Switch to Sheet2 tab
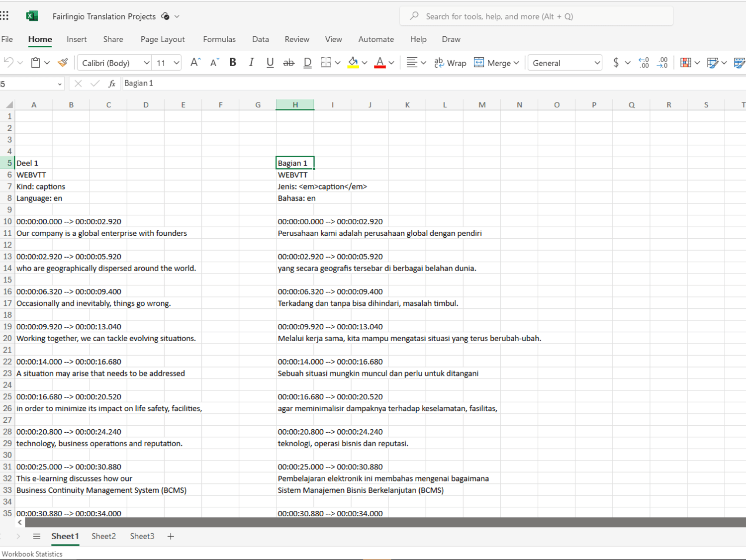746x560 pixels. click(103, 536)
